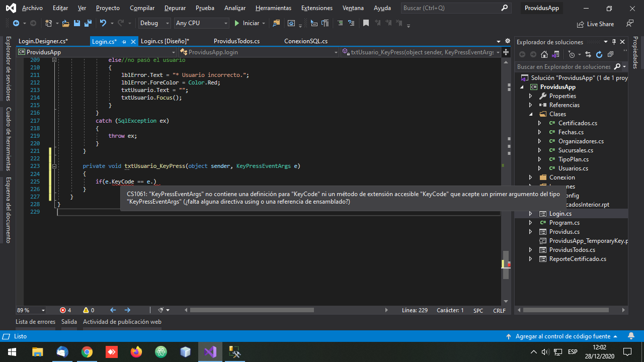Open the Cuadro de herramientas side tab
Screen dimensions: 644x362
point(8,139)
